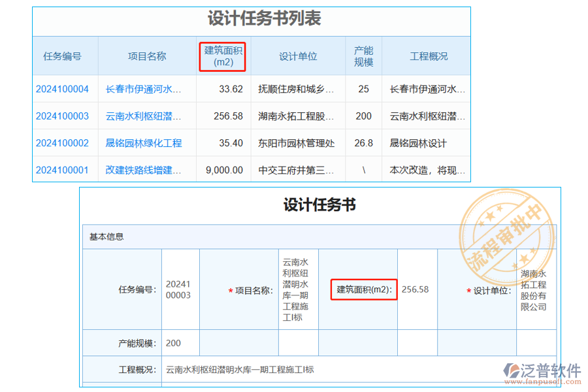
Task: Open task 2024100002 from the list
Action: [x=63, y=143]
